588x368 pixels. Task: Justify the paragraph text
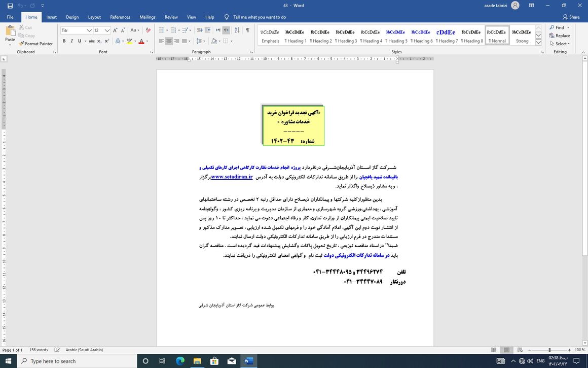185,41
